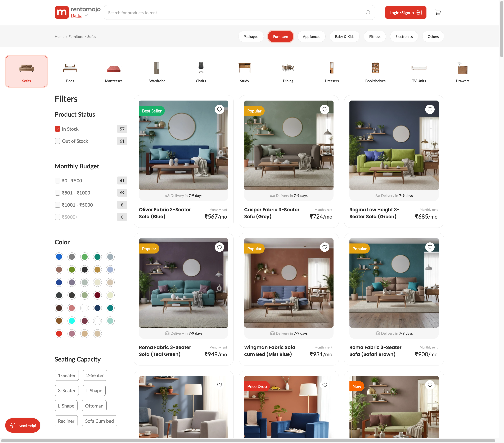Image resolution: width=504 pixels, height=443 pixels.
Task: Click the product search field
Action: coord(239,13)
